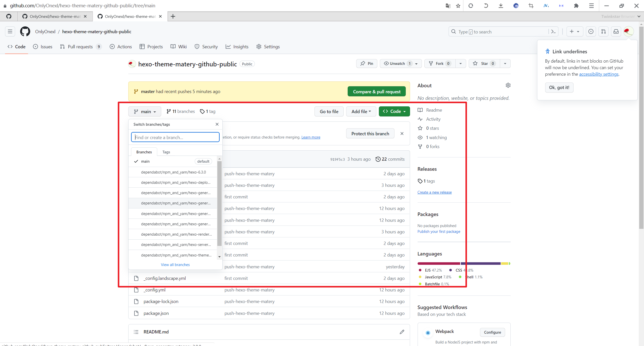Open a new browser tab with plus
This screenshot has width=644, height=346.
click(173, 16)
